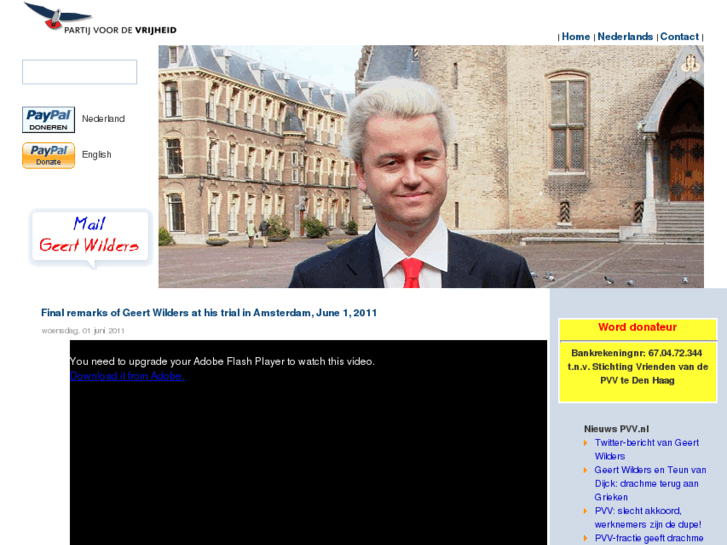Open Twitter-bericht van Geert Wilders news link
The width and height of the screenshot is (727, 545).
tap(646, 449)
